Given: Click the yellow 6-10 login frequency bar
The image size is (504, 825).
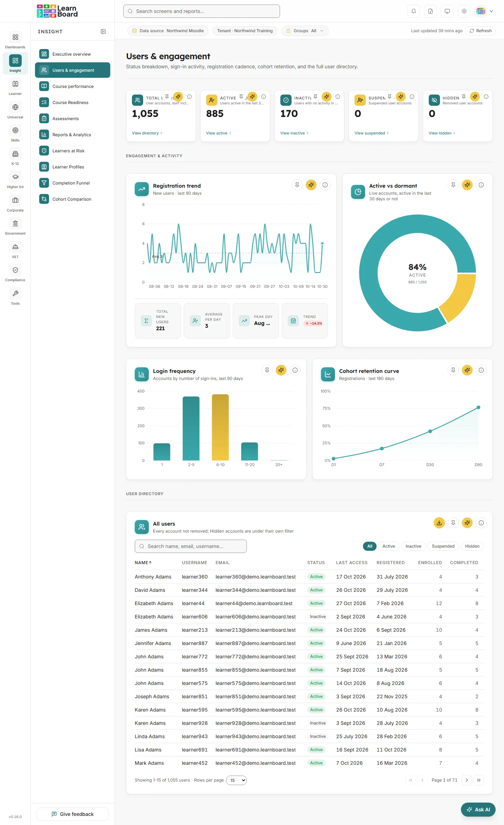Looking at the screenshot, I should 220,427.
